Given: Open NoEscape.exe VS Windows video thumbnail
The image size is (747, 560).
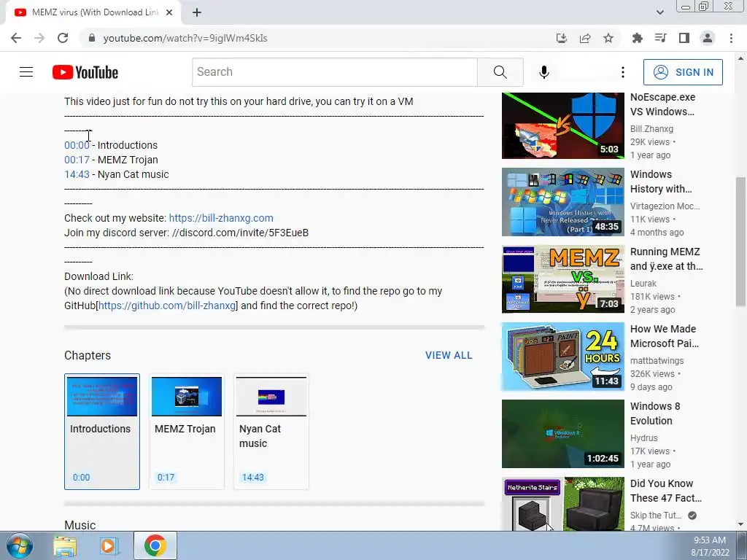Looking at the screenshot, I should [x=562, y=125].
